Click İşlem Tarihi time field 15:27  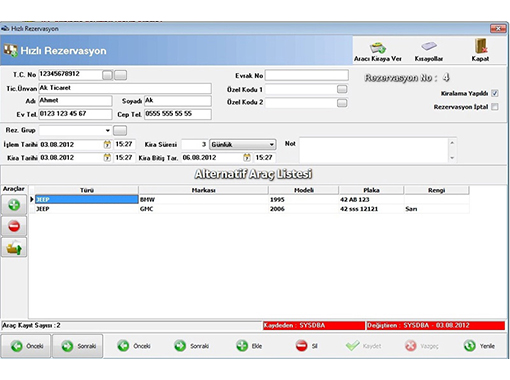coord(125,145)
